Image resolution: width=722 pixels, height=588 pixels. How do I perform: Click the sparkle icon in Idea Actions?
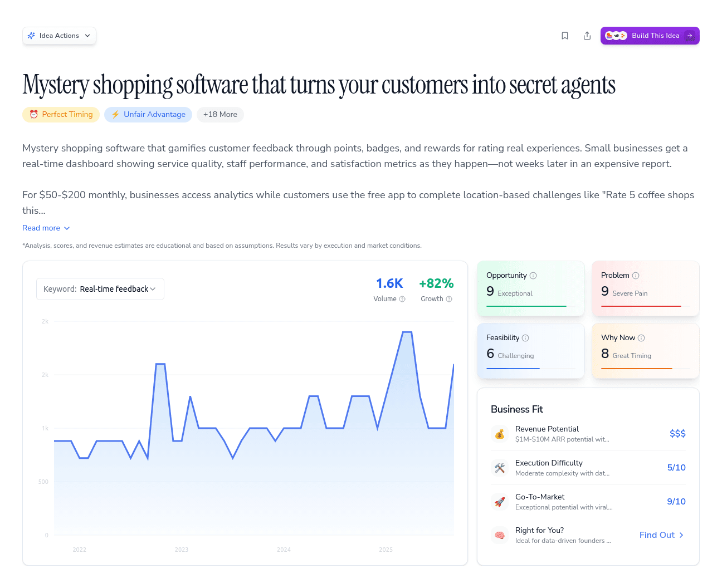point(32,35)
